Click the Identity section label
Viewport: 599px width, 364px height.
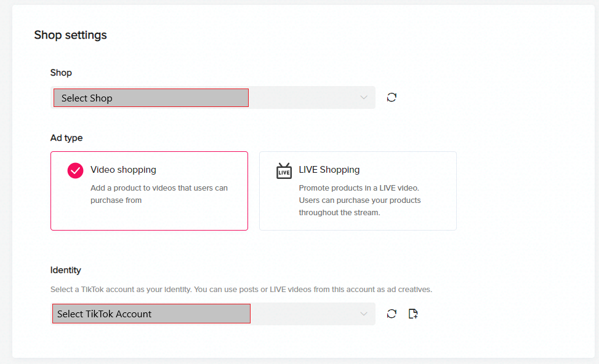click(66, 270)
